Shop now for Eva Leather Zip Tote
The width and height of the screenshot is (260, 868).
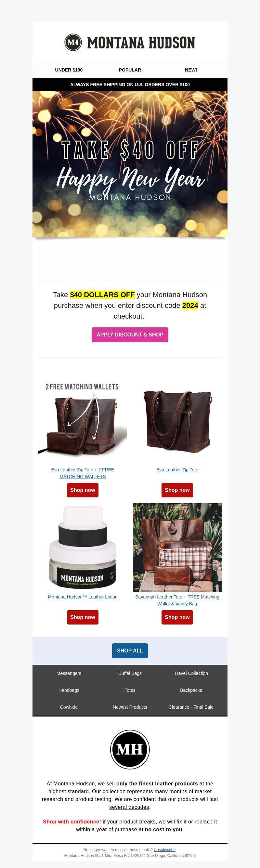[x=177, y=490]
